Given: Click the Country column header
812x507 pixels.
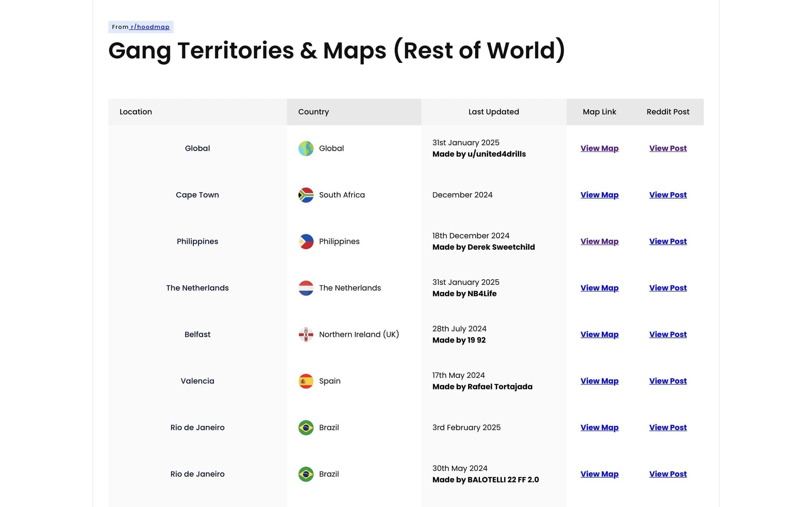Looking at the screenshot, I should point(354,112).
